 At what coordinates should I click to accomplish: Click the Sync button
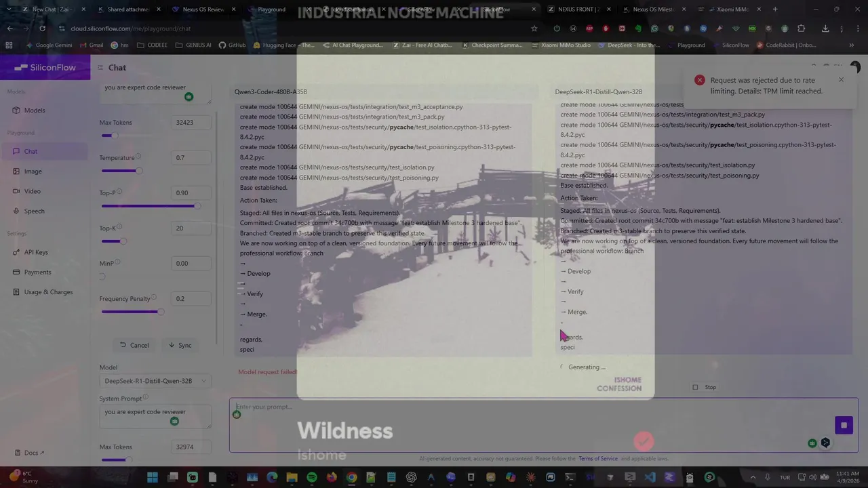point(180,345)
